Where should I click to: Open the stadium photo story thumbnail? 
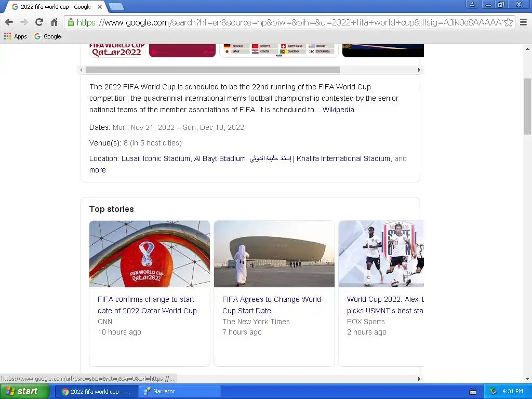(x=274, y=254)
